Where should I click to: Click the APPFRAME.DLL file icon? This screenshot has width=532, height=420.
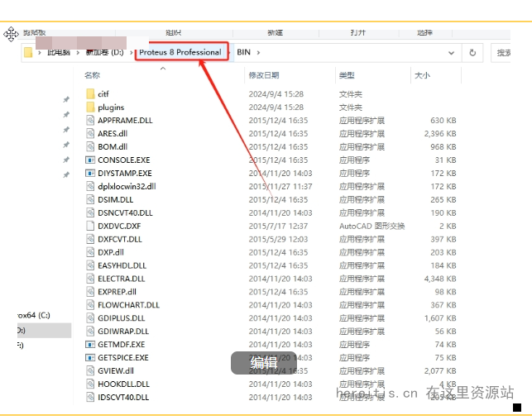90,121
